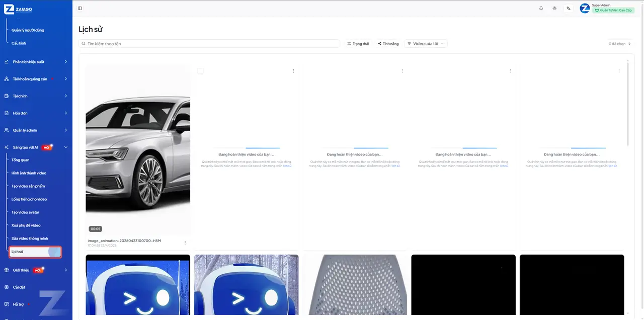
Task: Click the vertical scrollbar of the video grid
Action: 627,103
